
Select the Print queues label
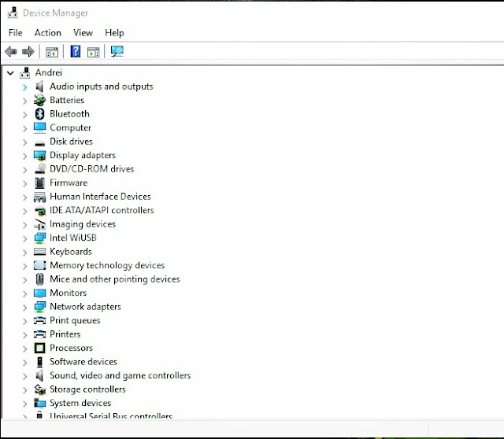point(75,320)
